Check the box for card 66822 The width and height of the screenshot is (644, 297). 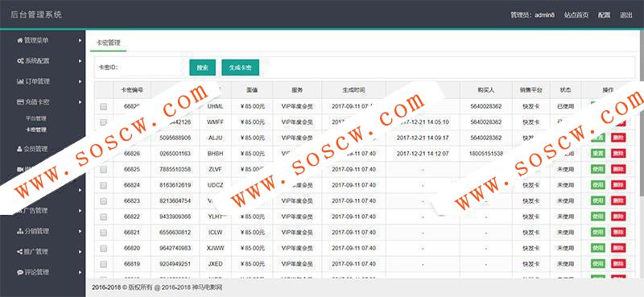pos(104,217)
